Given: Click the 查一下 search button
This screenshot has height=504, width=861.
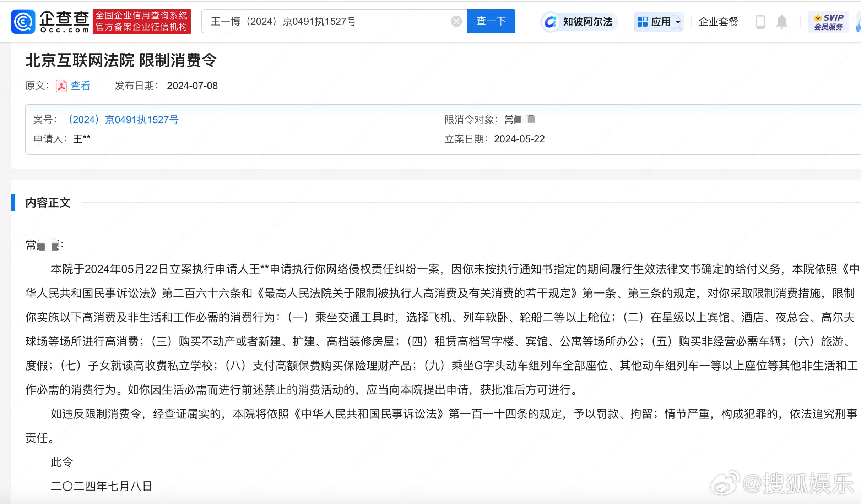Looking at the screenshot, I should tap(491, 21).
